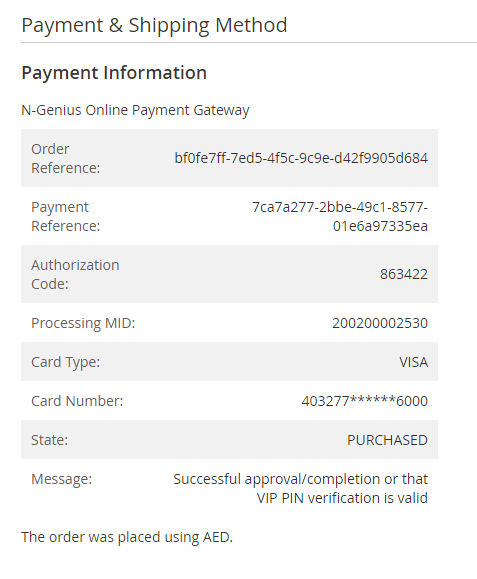Click the Payment Information subheading
This screenshot has width=477, height=579.
click(x=114, y=73)
